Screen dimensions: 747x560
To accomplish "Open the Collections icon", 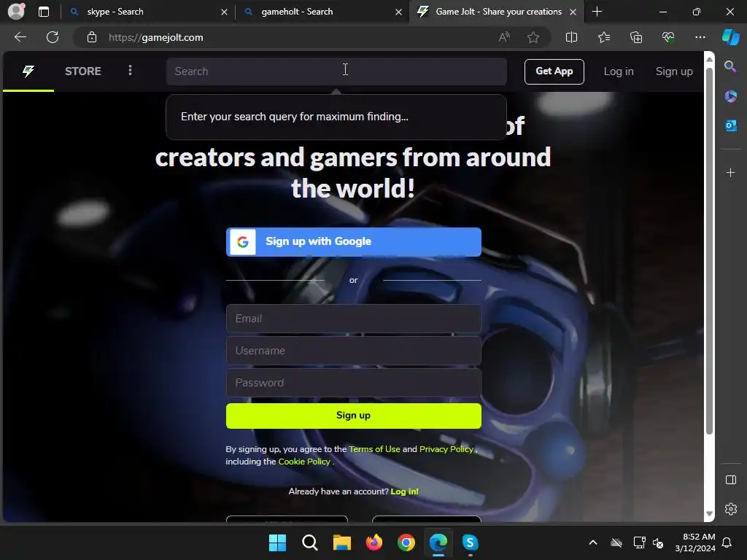I will point(636,37).
